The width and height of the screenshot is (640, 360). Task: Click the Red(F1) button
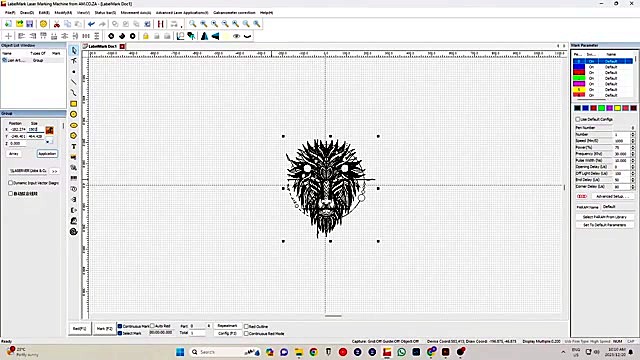click(80, 328)
